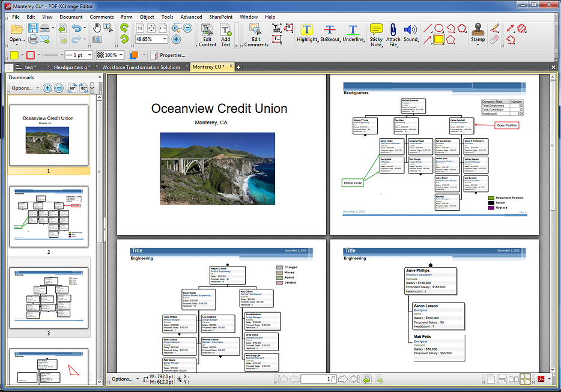Image resolution: width=561 pixels, height=392 pixels.
Task: Select the Hand tool
Action: pyautogui.click(x=97, y=28)
